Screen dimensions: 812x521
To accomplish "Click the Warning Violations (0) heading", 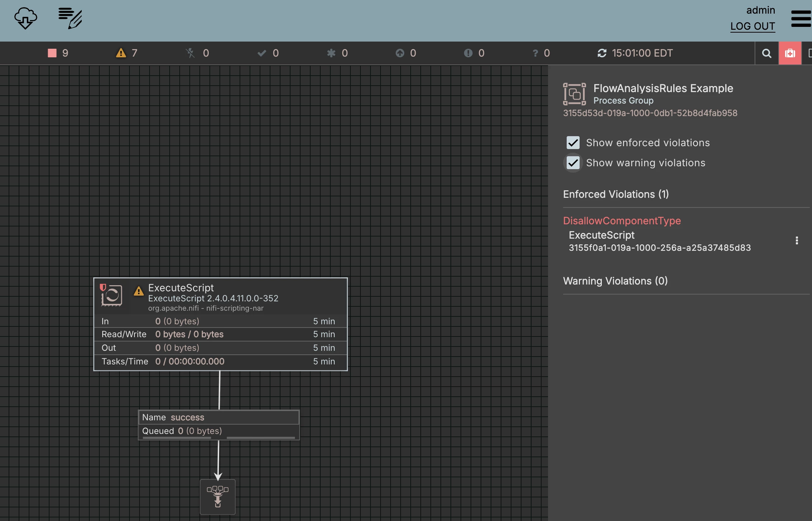I will tap(615, 281).
